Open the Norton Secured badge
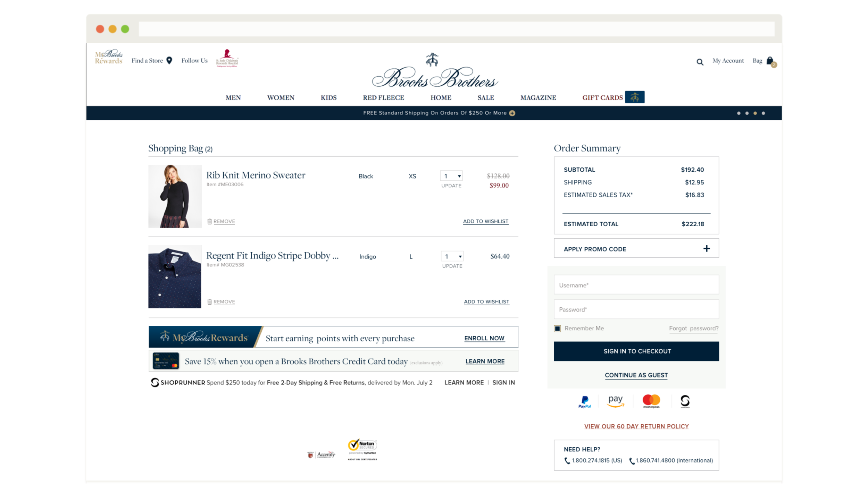The height and width of the screenshot is (502, 868). (362, 450)
